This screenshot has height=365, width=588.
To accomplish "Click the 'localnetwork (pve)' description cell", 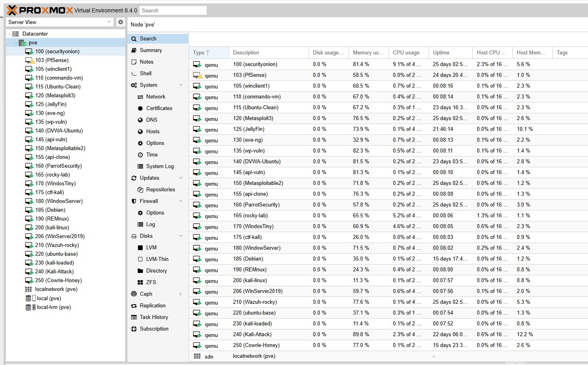I will [269, 356].
